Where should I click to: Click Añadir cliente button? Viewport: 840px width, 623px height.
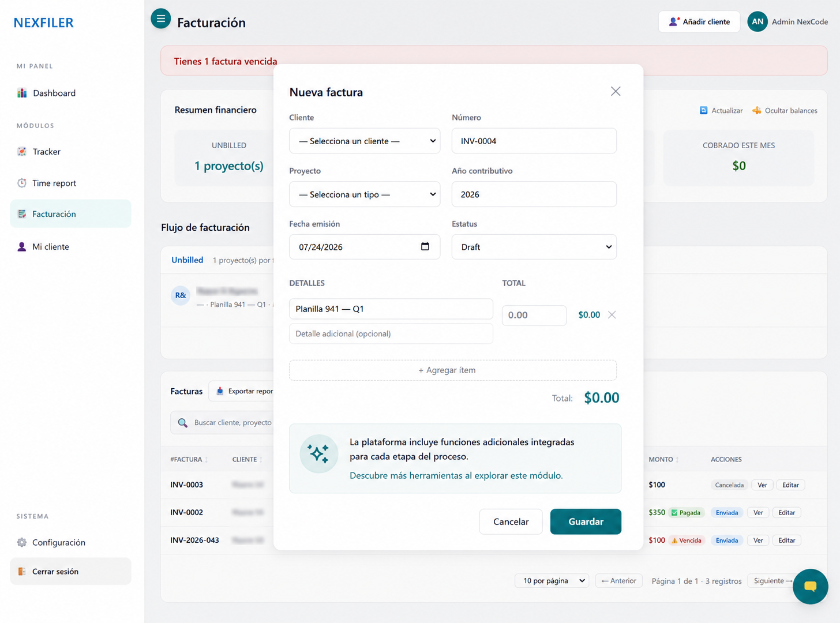(x=699, y=21)
